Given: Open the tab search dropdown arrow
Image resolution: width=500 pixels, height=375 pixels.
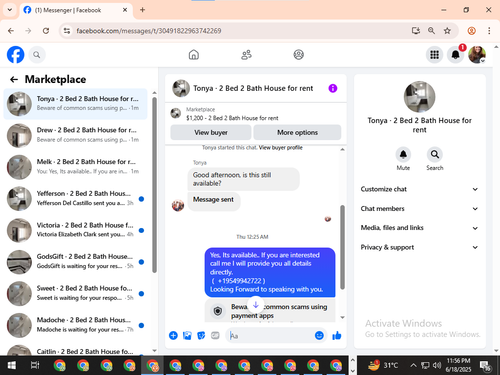Looking at the screenshot, I should [x=10, y=10].
